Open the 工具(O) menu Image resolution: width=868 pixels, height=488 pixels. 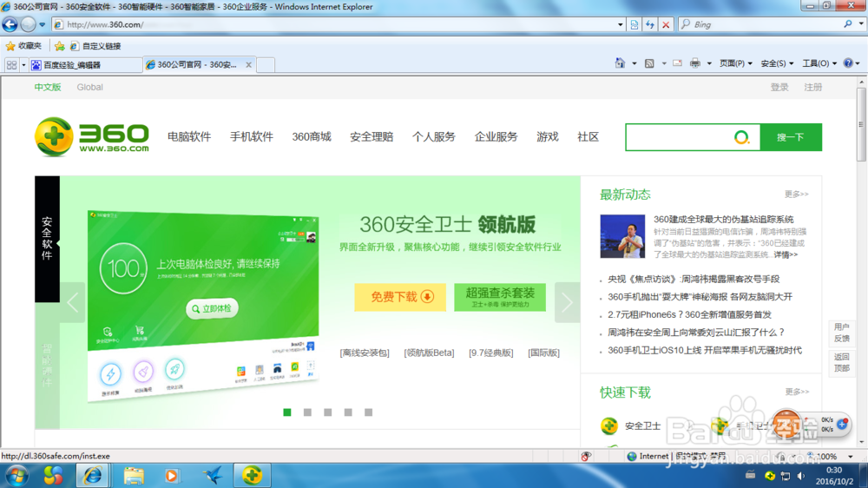coord(819,63)
